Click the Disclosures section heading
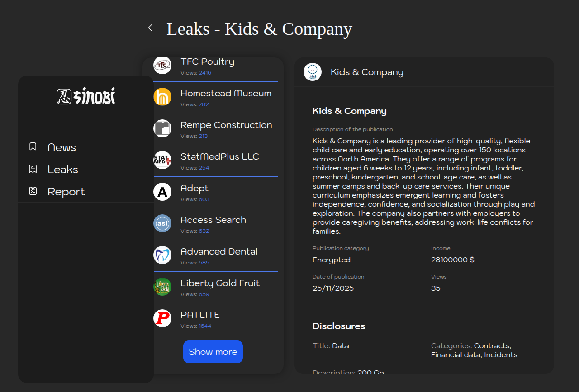 pos(339,326)
